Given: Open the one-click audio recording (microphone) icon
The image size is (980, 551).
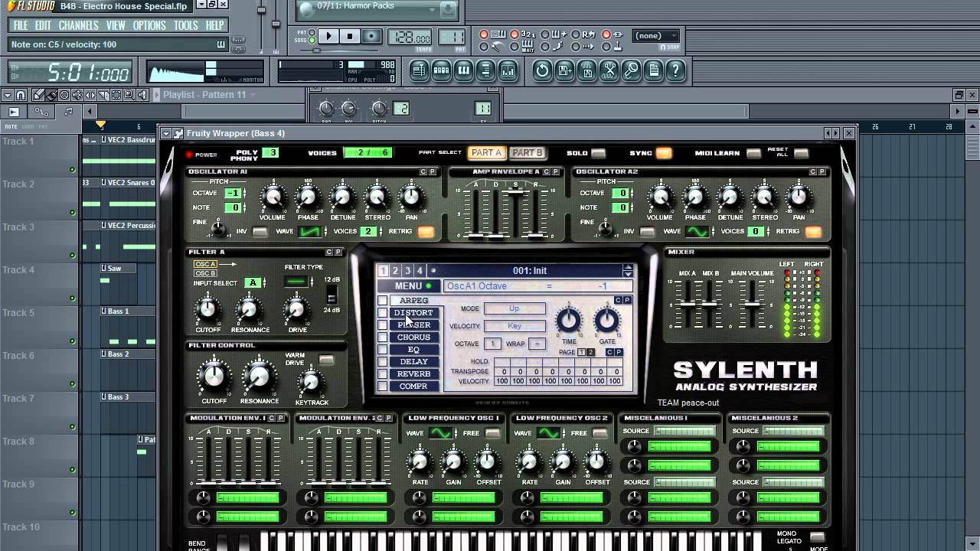Looking at the screenshot, I should pyautogui.click(x=631, y=71).
